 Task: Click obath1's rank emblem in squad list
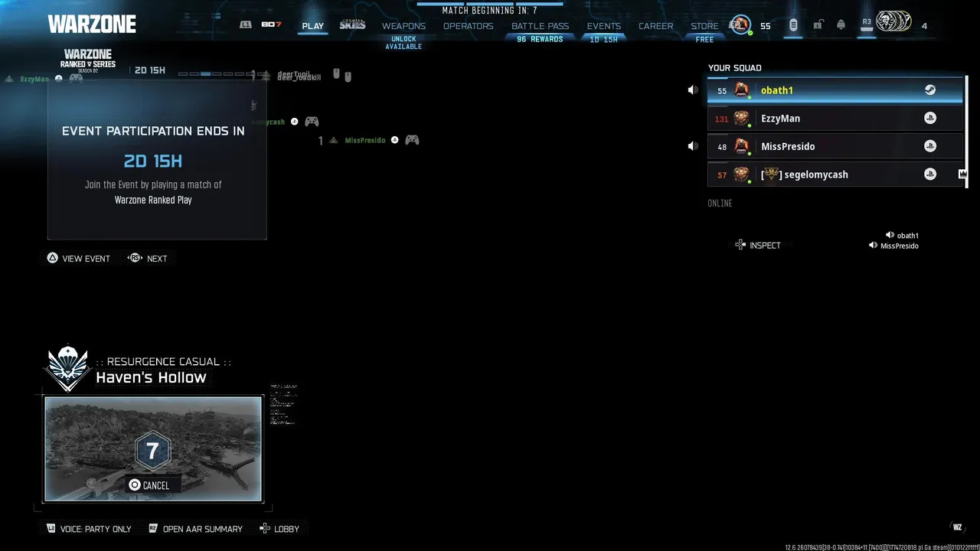741,90
